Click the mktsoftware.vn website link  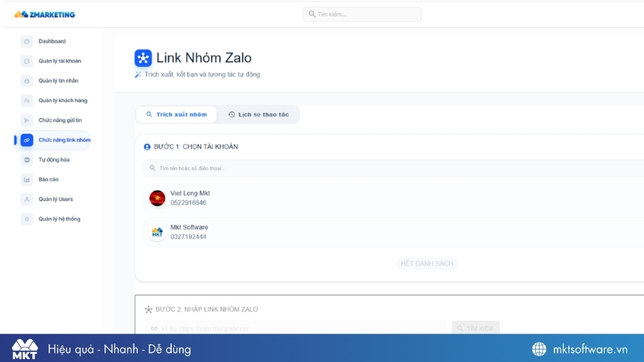[590, 349]
